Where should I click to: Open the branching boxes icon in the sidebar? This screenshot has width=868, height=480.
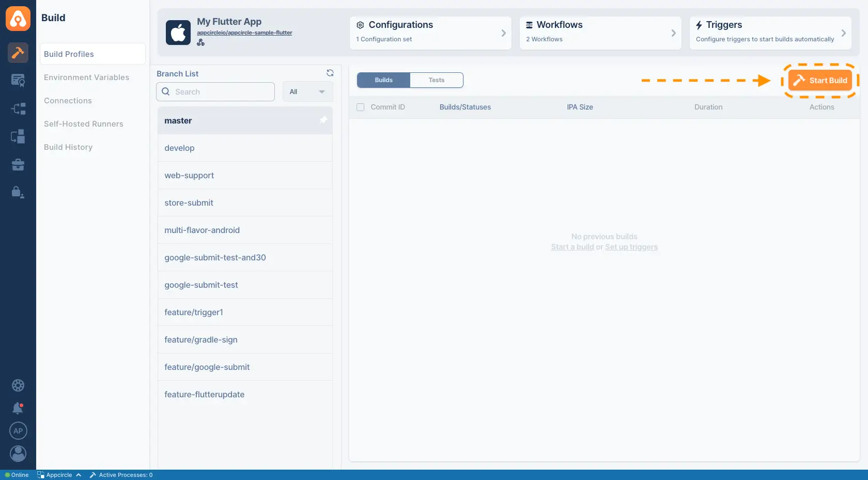pos(18,109)
